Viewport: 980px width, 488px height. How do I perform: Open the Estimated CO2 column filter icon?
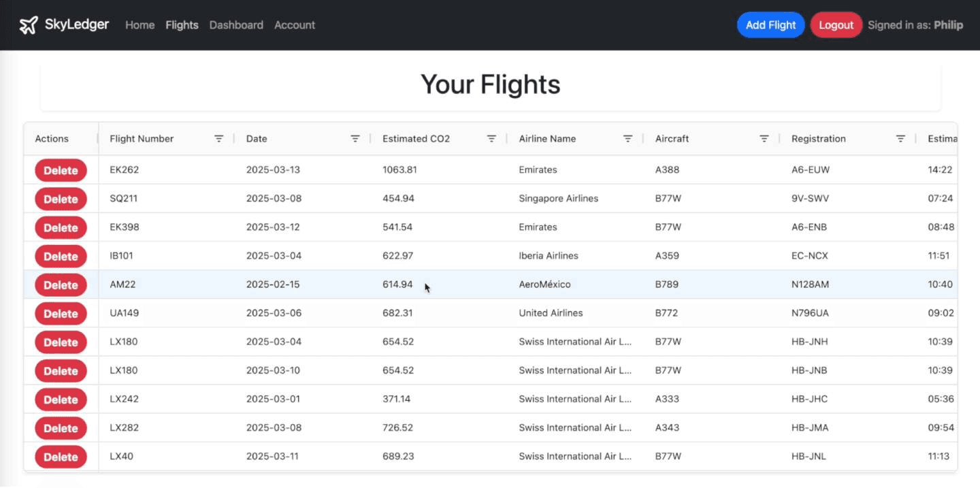[x=491, y=139]
